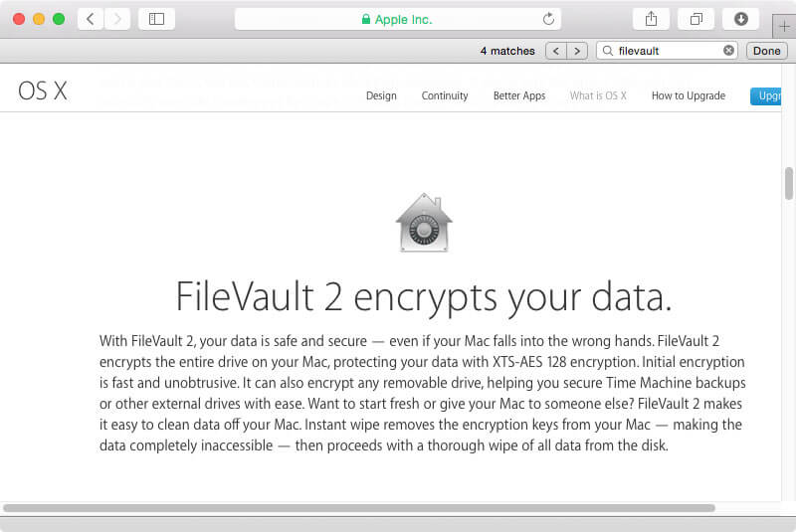Image resolution: width=796 pixels, height=532 pixels.
Task: Show the sidebar panel
Action: [156, 19]
